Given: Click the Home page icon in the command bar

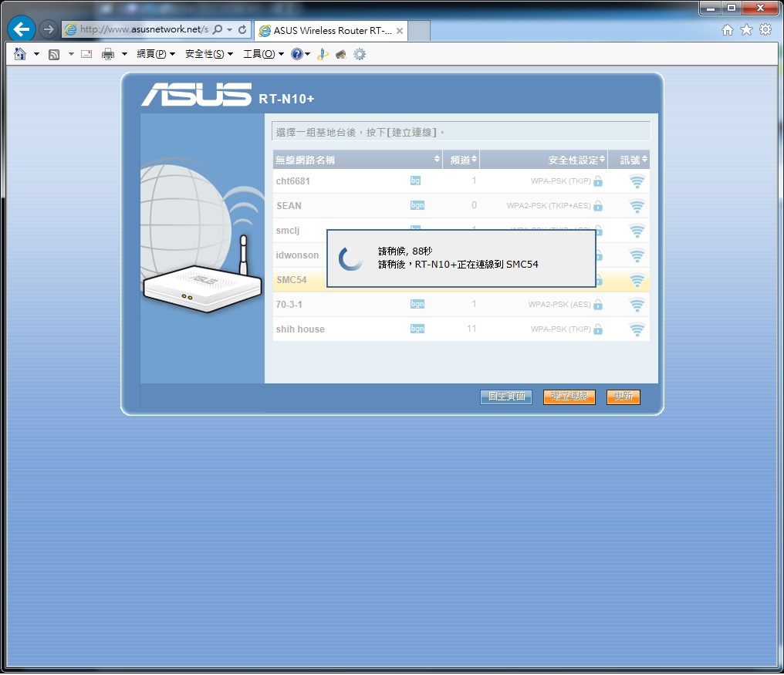Looking at the screenshot, I should coord(20,54).
